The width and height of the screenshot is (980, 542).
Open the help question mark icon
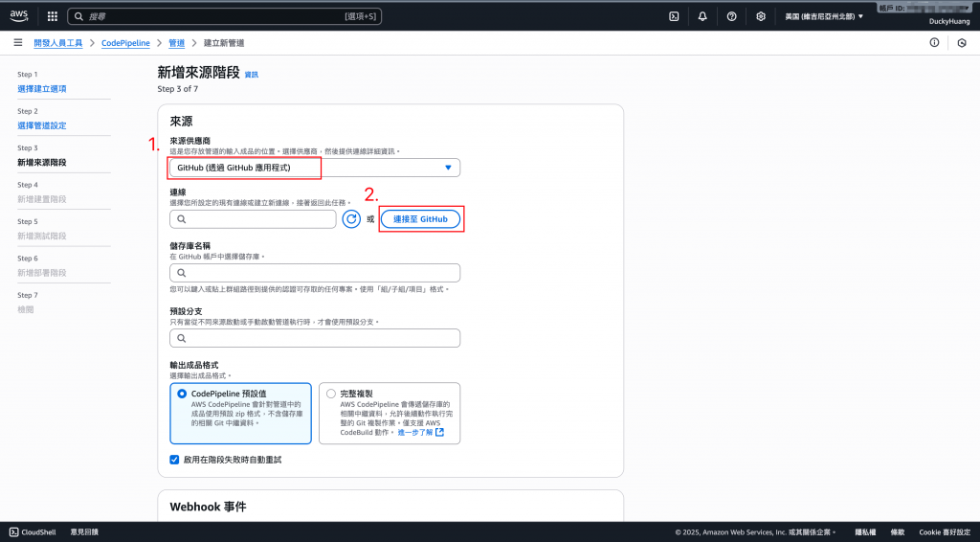click(731, 17)
